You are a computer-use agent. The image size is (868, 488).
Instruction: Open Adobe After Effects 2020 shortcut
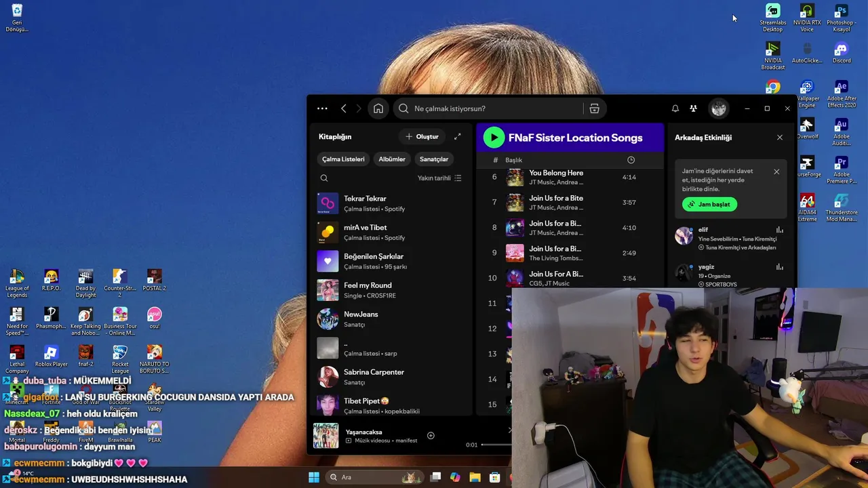(x=842, y=94)
